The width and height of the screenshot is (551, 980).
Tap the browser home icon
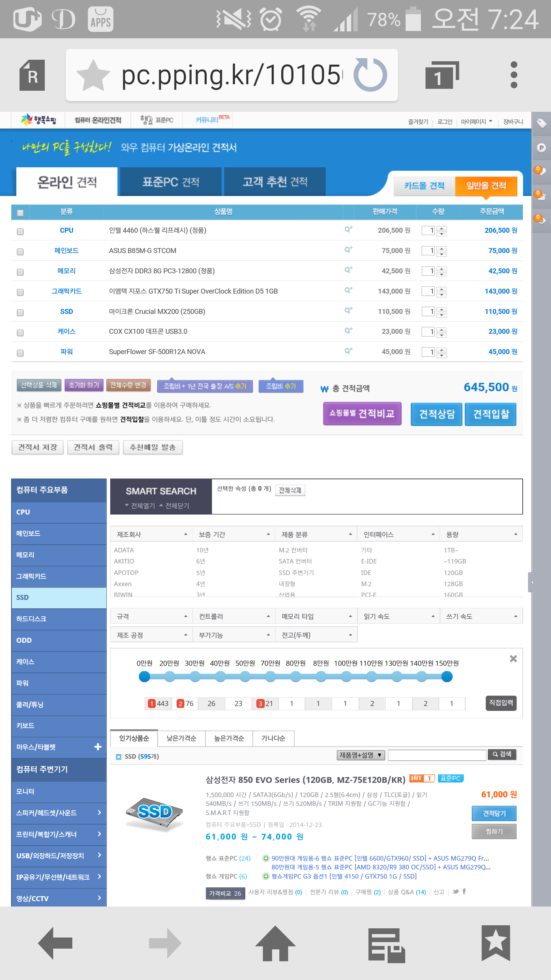(x=275, y=943)
